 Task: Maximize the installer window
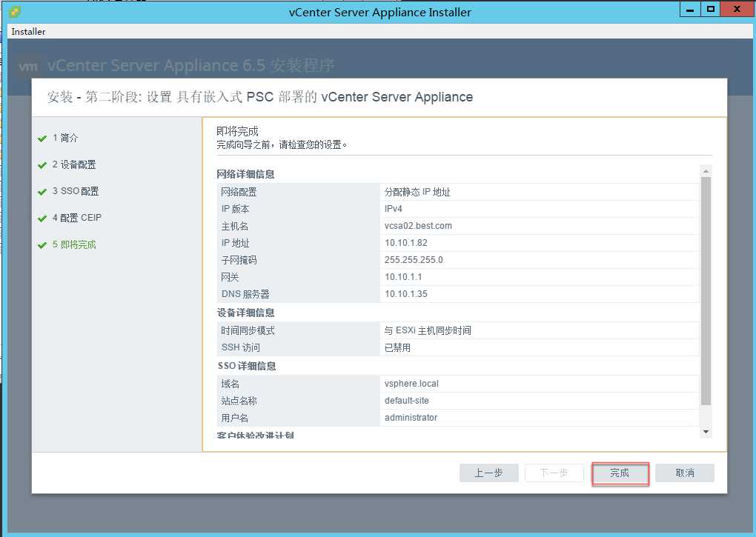tap(710, 10)
